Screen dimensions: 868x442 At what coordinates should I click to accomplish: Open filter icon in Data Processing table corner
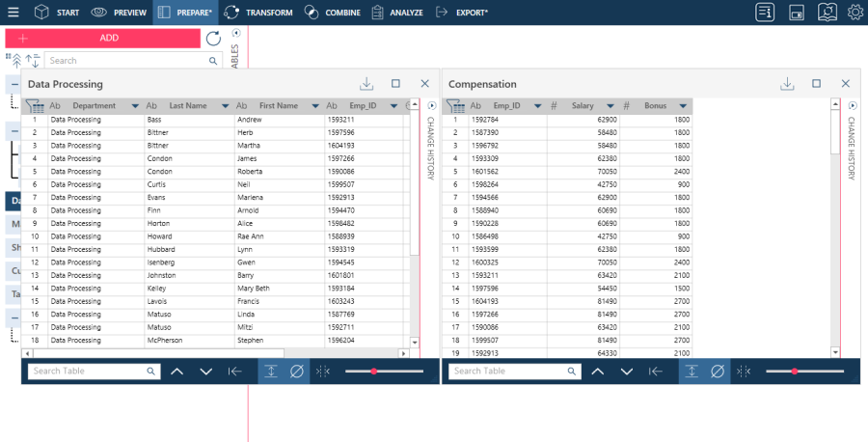coord(35,106)
